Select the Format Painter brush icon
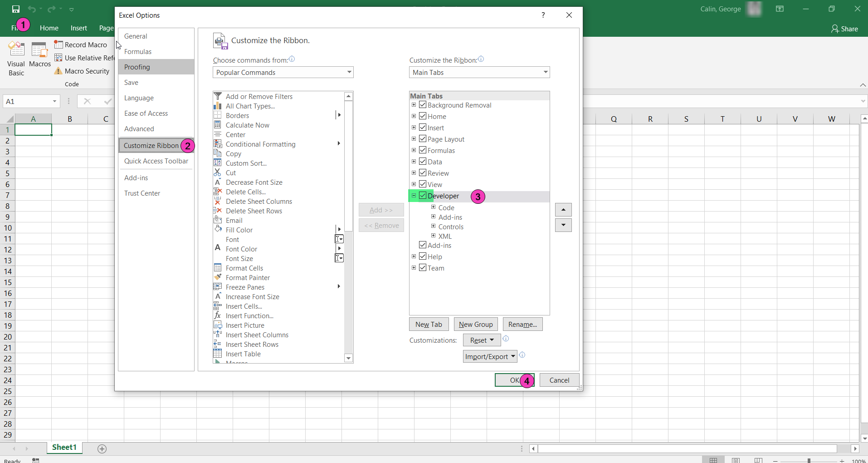The image size is (868, 463). click(x=218, y=277)
